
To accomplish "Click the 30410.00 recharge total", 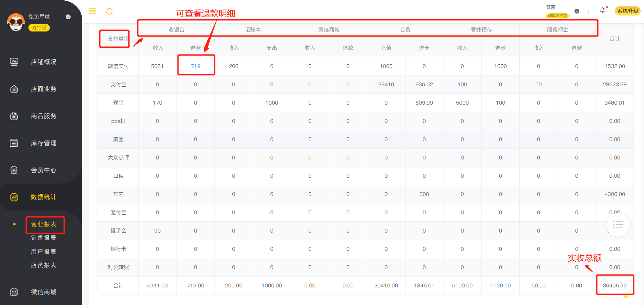I will point(386,285).
